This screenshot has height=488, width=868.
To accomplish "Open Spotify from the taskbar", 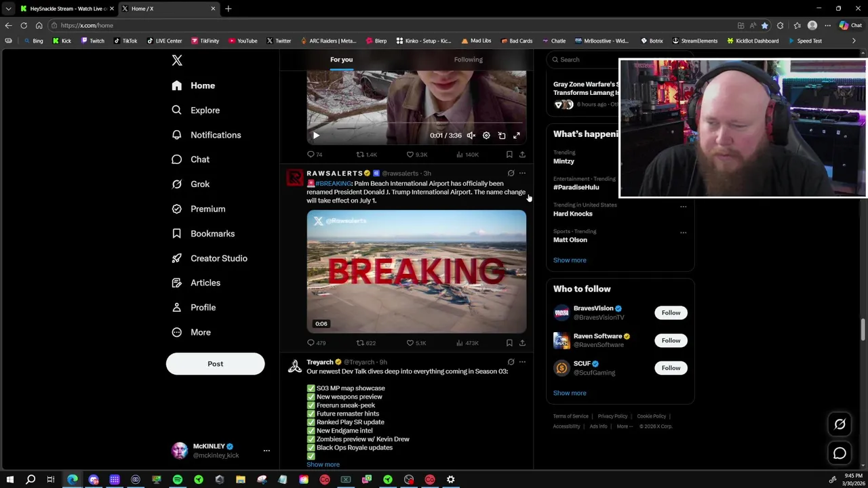I will pyautogui.click(x=178, y=480).
